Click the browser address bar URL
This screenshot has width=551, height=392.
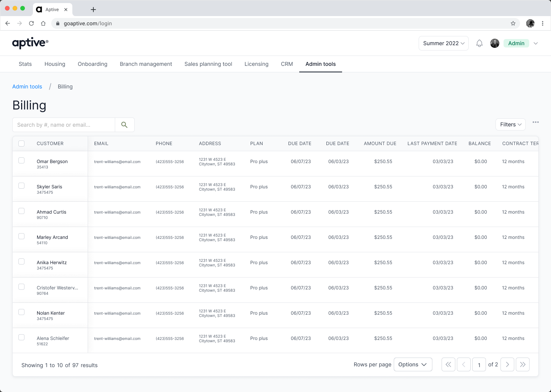click(88, 23)
